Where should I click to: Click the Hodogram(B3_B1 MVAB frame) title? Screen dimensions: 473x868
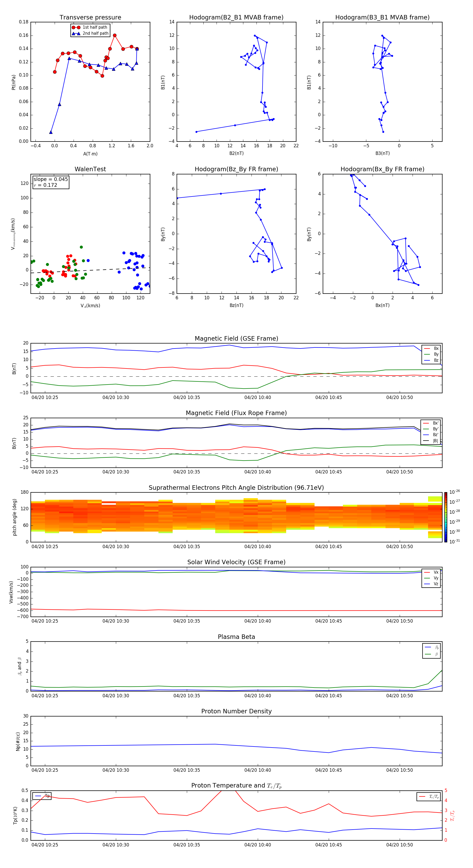382,18
